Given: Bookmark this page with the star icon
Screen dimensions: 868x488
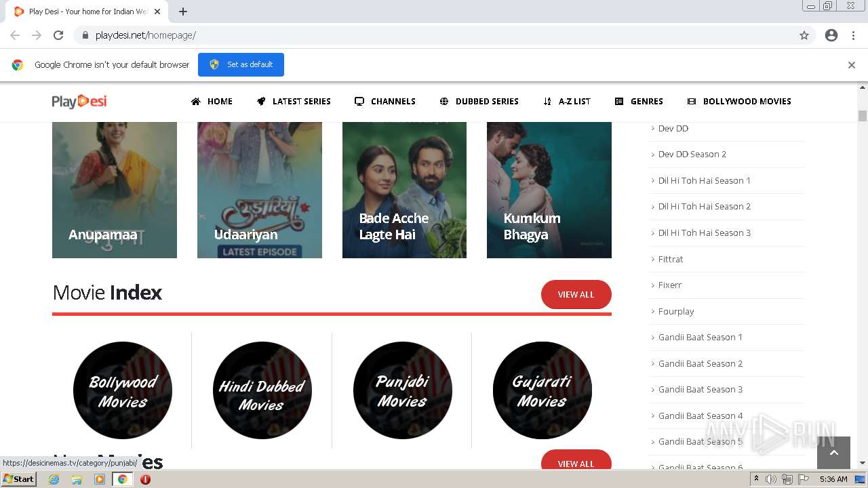Looking at the screenshot, I should click(804, 35).
